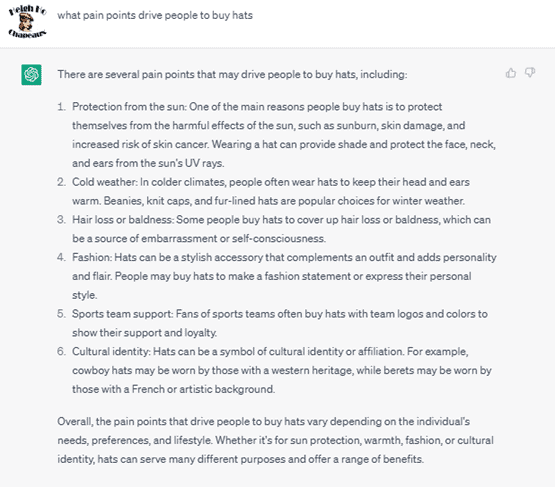The image size is (555, 487).
Task: Click the "Cultural identity" list item
Action: (x=282, y=370)
